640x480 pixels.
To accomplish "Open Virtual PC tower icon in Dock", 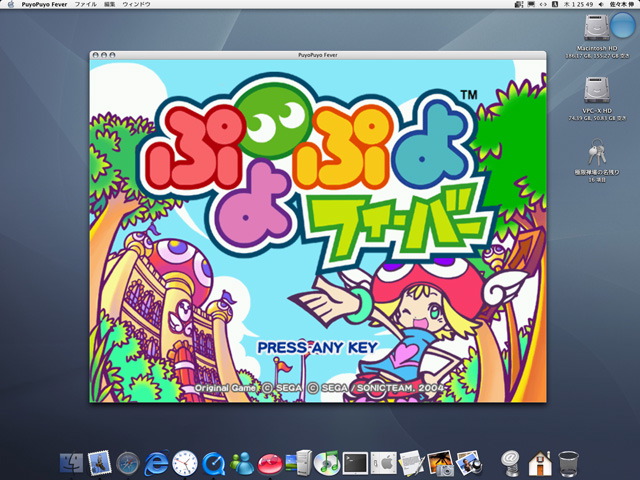I will coord(299,463).
